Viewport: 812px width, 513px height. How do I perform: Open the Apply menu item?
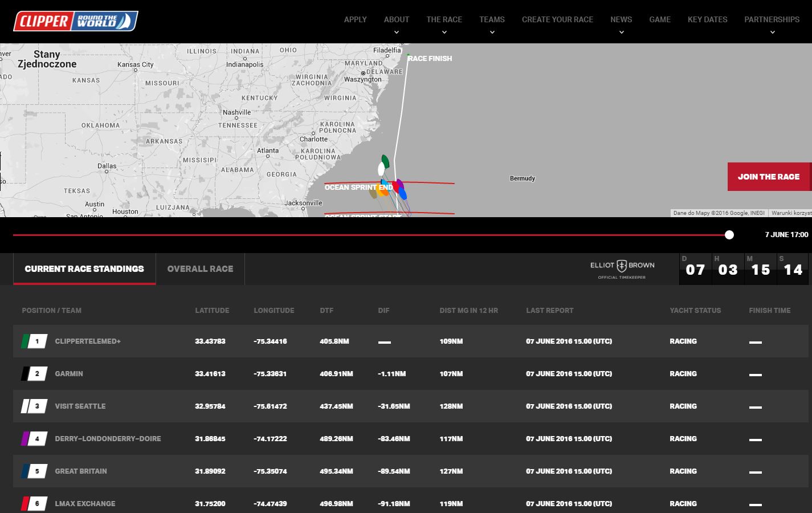355,19
